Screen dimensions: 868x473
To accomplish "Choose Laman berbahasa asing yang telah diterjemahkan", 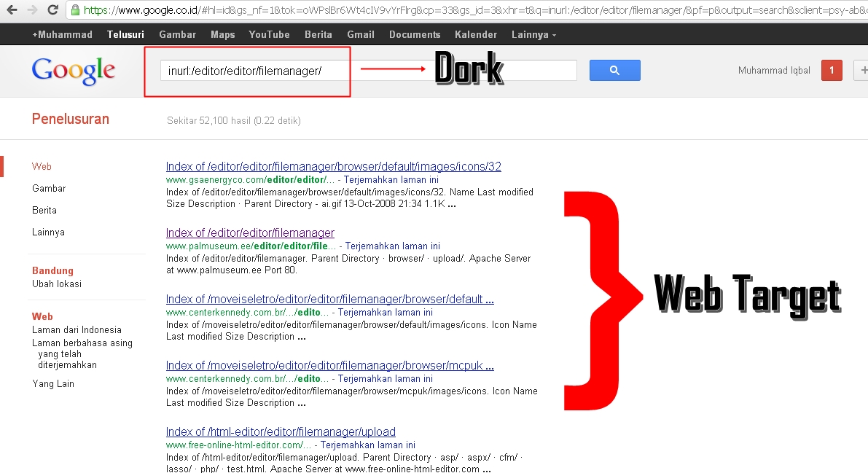I will point(82,354).
